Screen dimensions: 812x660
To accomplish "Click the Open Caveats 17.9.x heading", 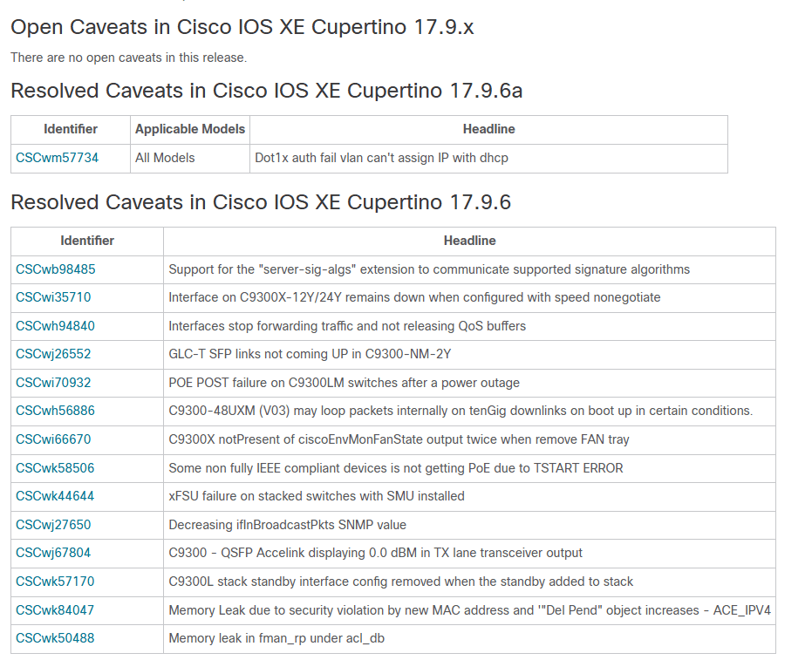I will [242, 27].
